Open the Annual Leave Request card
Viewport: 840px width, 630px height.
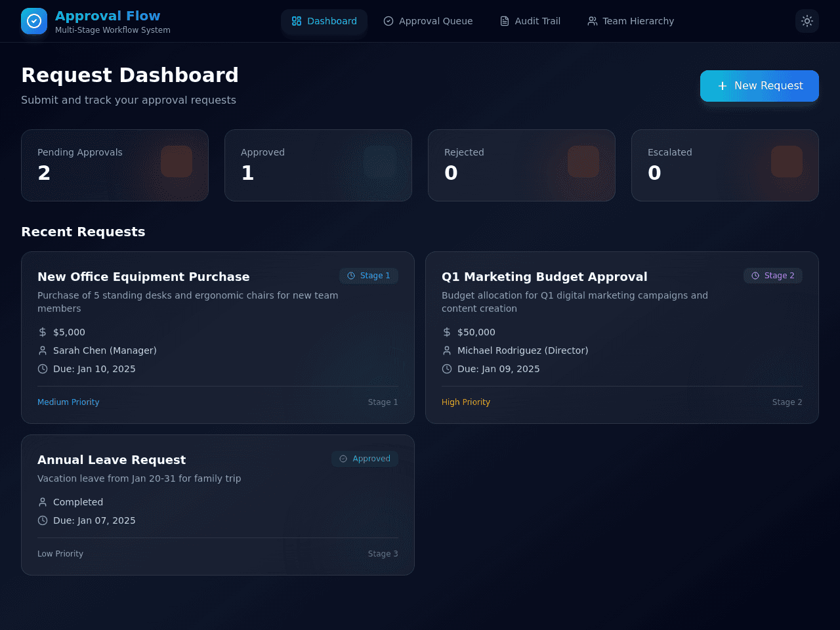coord(218,505)
